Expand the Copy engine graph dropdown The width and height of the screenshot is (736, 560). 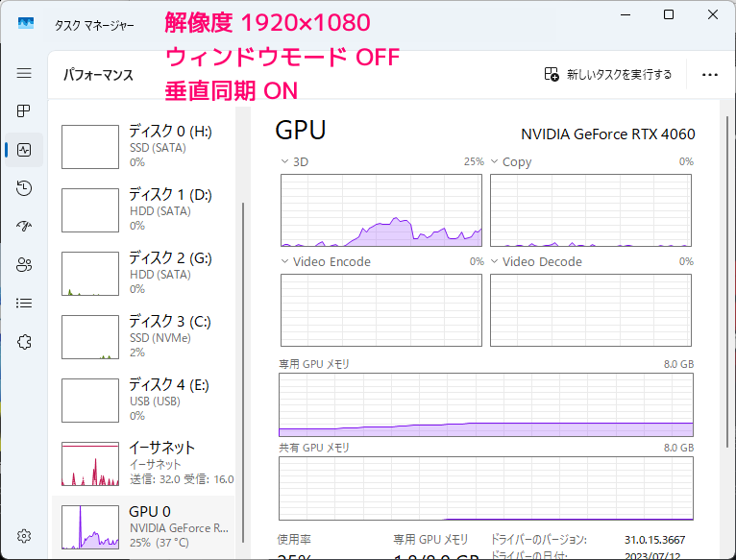click(x=494, y=161)
